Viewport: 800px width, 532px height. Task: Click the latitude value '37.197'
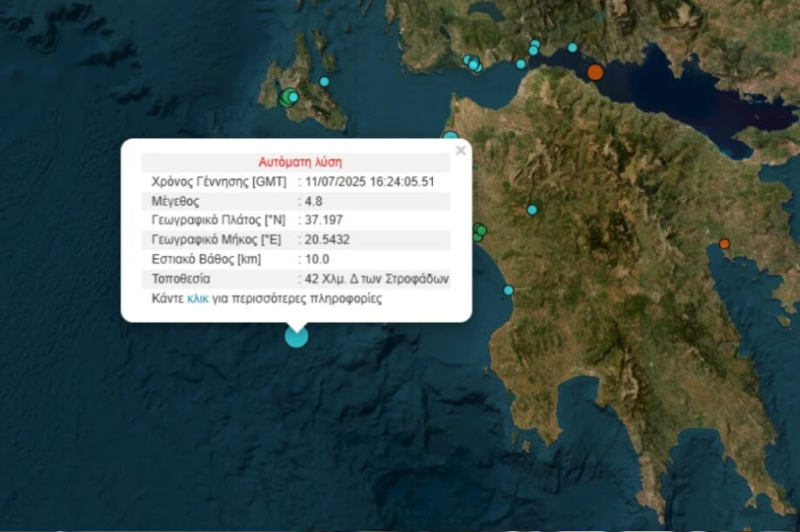pos(324,220)
